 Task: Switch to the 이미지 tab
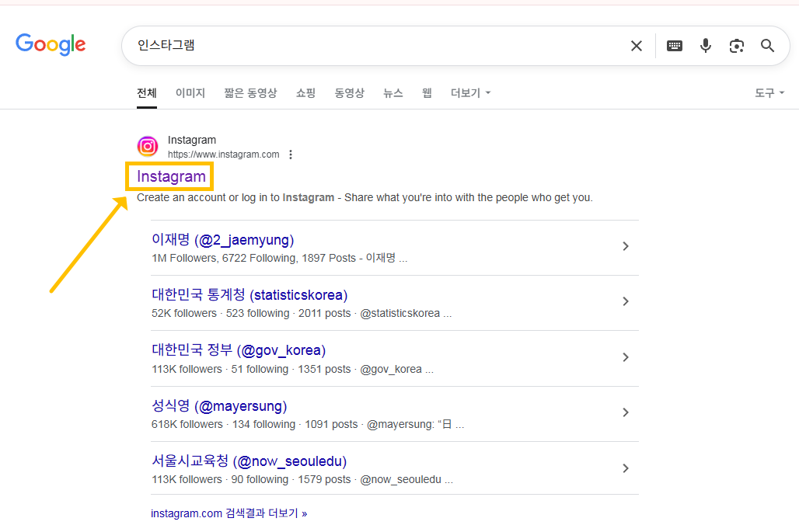tap(190, 93)
